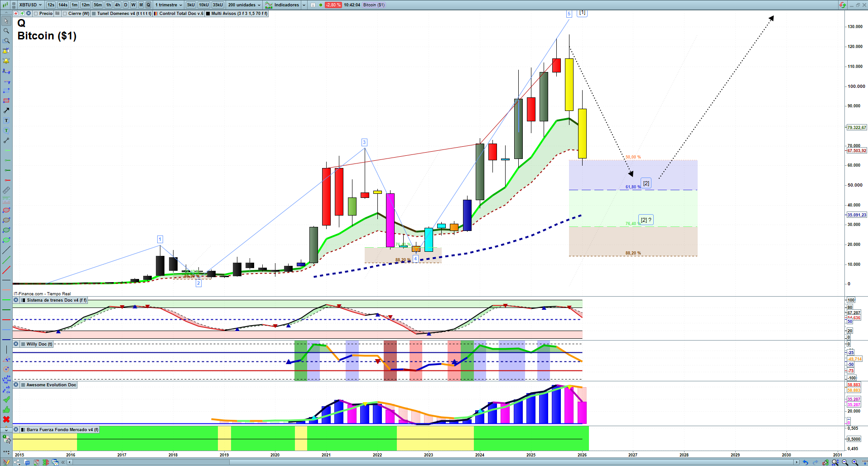Image resolution: width=868 pixels, height=466 pixels.
Task: Select the black arrow drawing tool
Action: click(x=6, y=110)
